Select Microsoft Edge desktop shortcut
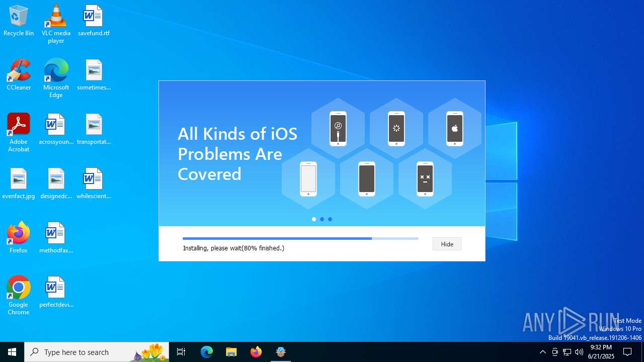 [x=56, y=78]
